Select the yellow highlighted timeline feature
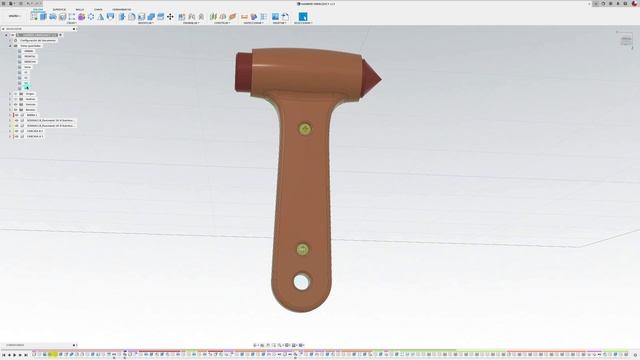Viewport: 640px width, 360px height. click(x=52, y=355)
